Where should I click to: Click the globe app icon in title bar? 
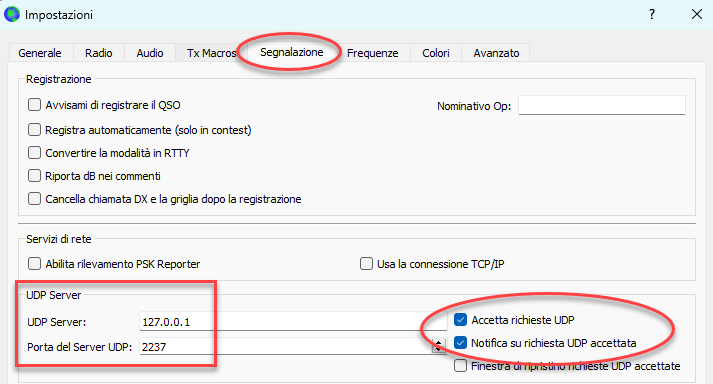click(12, 14)
